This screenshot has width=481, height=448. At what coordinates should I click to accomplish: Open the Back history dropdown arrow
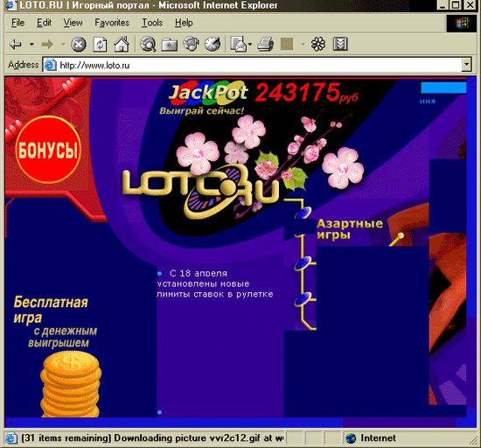tap(31, 45)
